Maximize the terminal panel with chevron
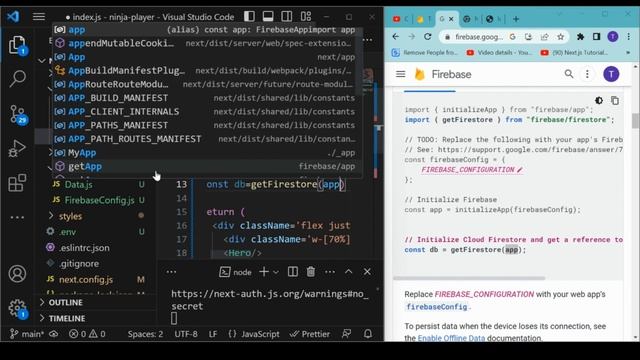This screenshot has width=640, height=360. coord(349,272)
